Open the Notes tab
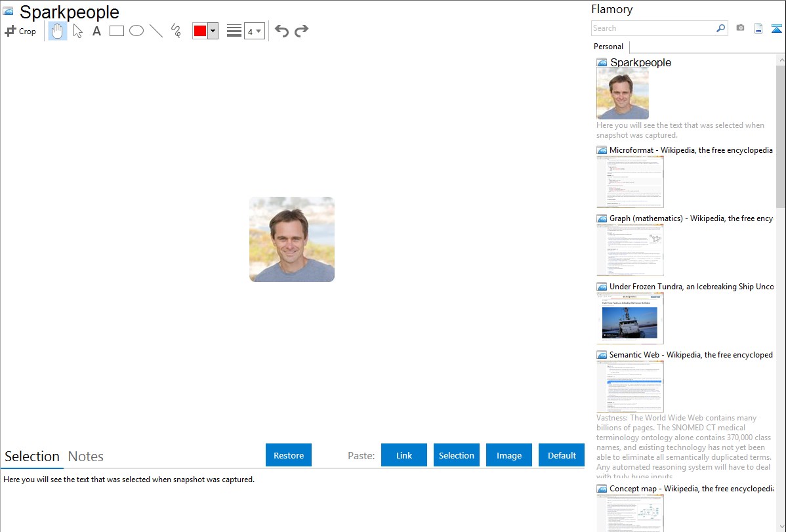The height and width of the screenshot is (532, 786). tap(86, 457)
